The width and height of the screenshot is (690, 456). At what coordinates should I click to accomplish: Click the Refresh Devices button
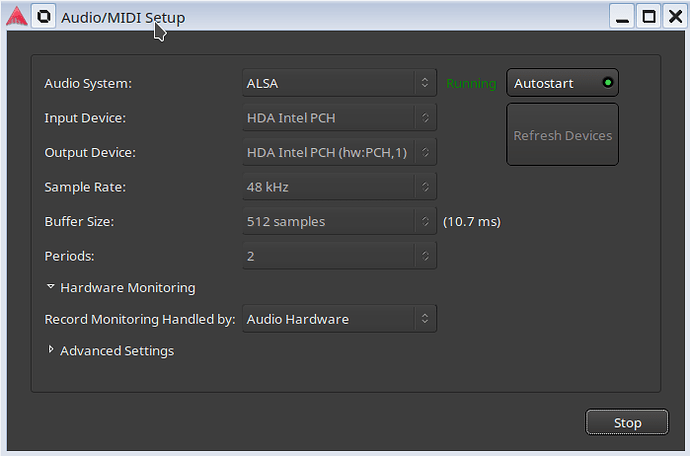point(562,135)
